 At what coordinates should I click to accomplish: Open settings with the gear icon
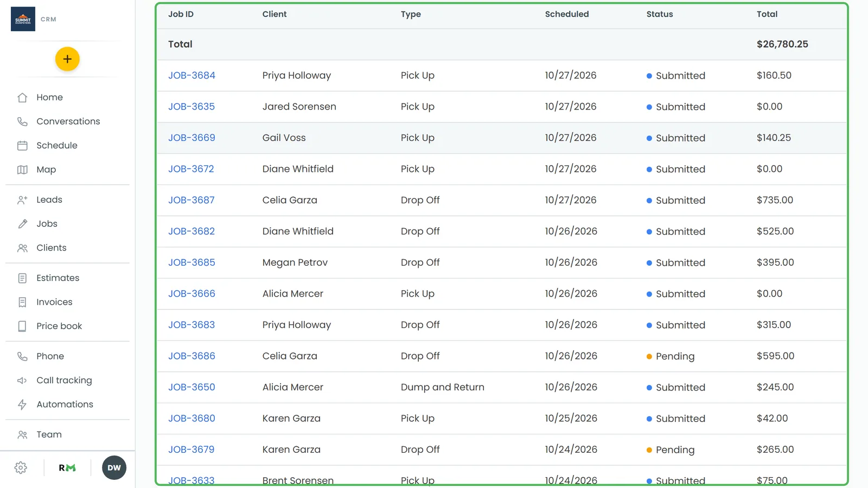pos(21,468)
